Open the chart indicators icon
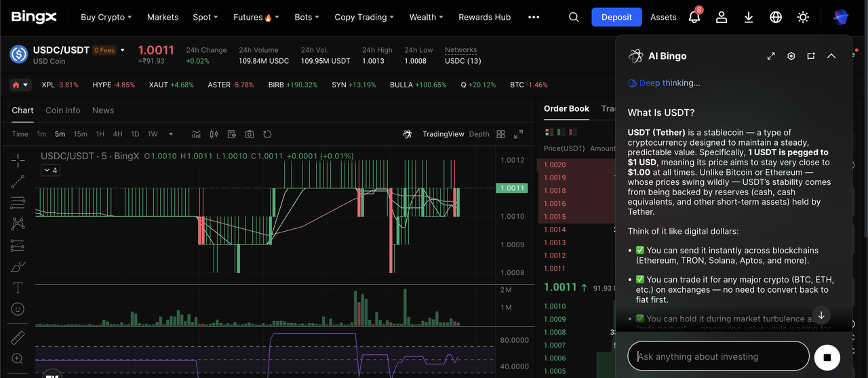The height and width of the screenshot is (378, 868). click(197, 134)
